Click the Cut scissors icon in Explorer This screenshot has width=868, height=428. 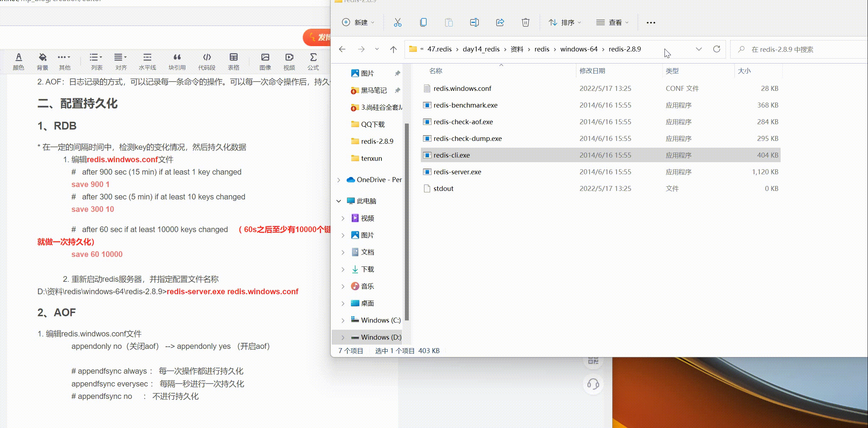tap(397, 22)
